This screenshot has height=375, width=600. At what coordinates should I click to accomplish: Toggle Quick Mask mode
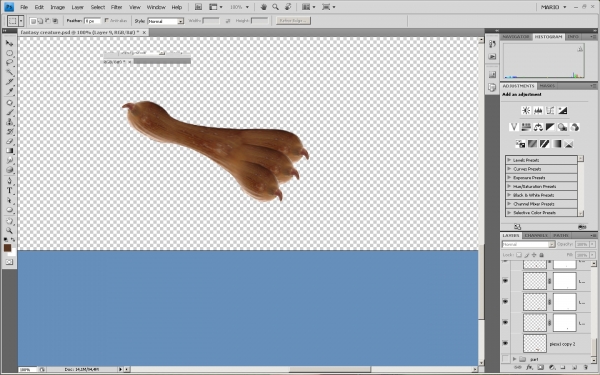click(9, 262)
